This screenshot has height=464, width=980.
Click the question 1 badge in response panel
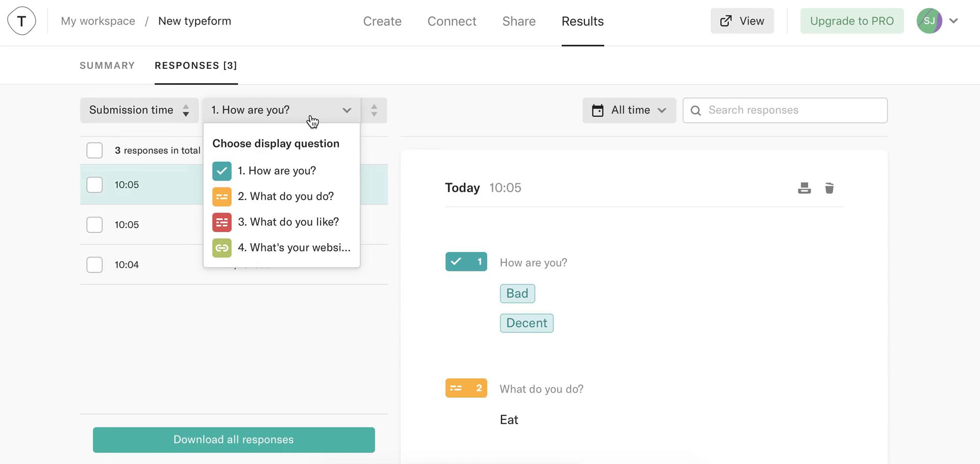point(466,262)
